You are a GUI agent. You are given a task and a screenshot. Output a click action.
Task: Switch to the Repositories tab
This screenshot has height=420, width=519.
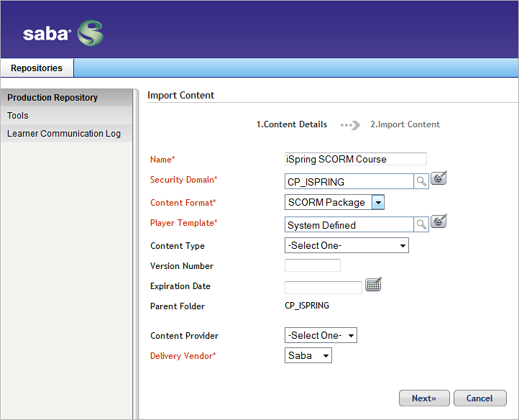[x=37, y=68]
